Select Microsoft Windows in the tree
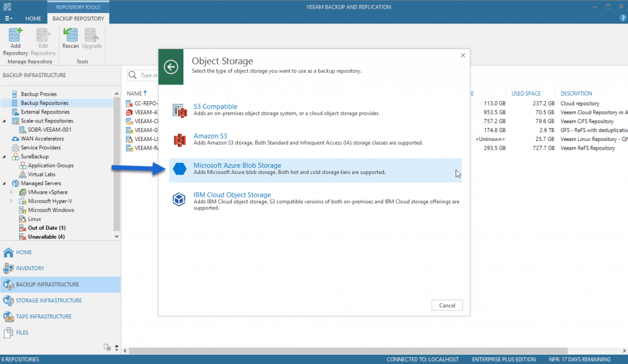The height and width of the screenshot is (364, 628). 51,210
